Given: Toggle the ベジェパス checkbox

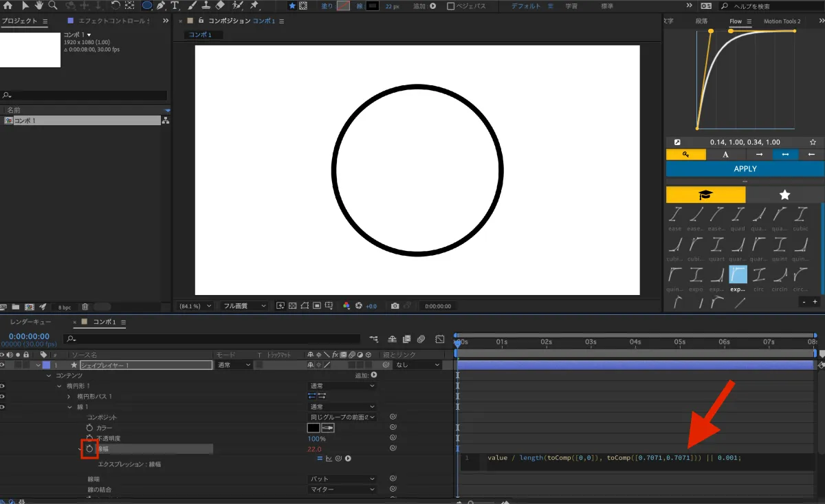Looking at the screenshot, I should (451, 6).
